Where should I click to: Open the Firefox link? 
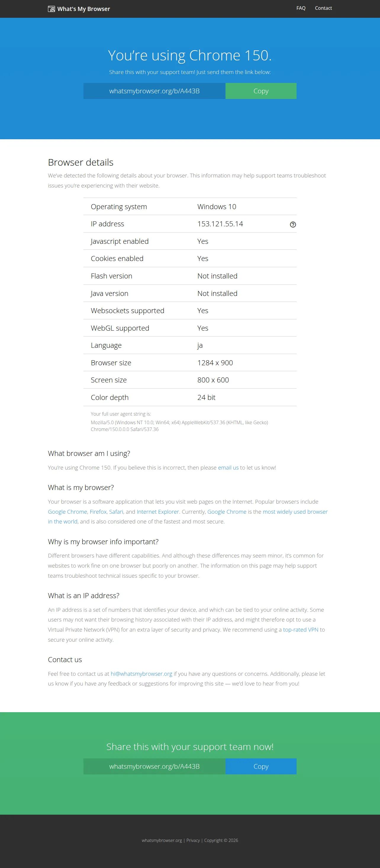(98, 512)
